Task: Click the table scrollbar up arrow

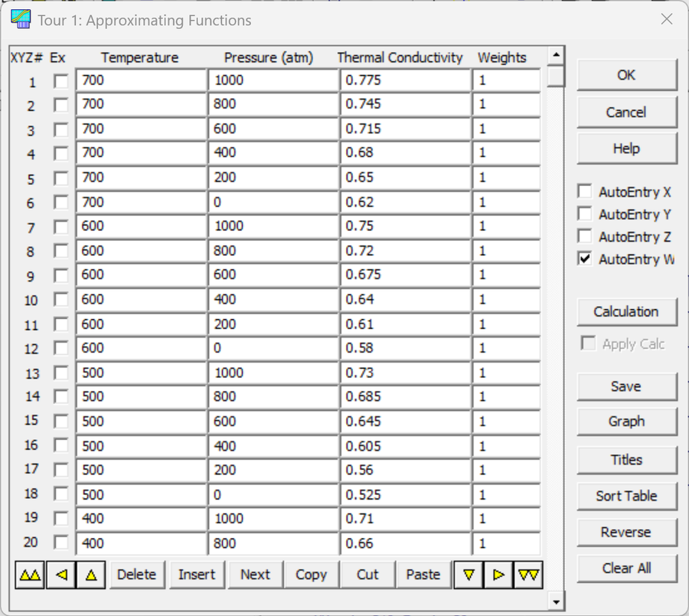Action: pyautogui.click(x=556, y=55)
